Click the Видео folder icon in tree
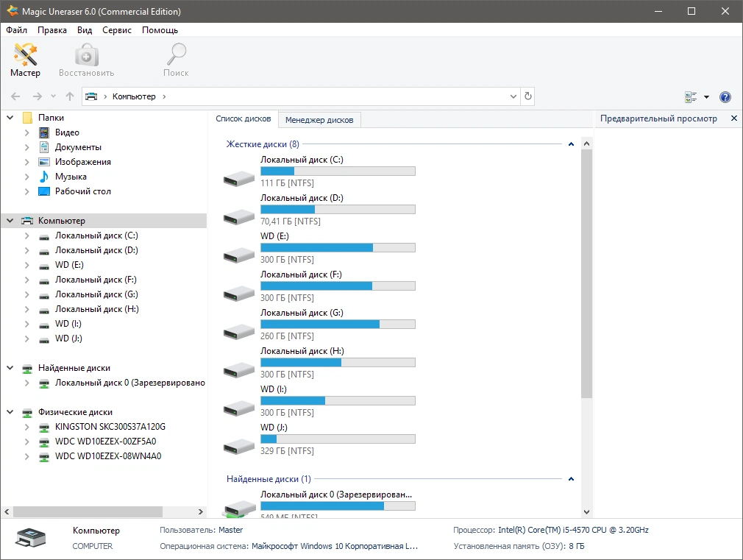Viewport: 743px width, 560px height. click(x=43, y=132)
